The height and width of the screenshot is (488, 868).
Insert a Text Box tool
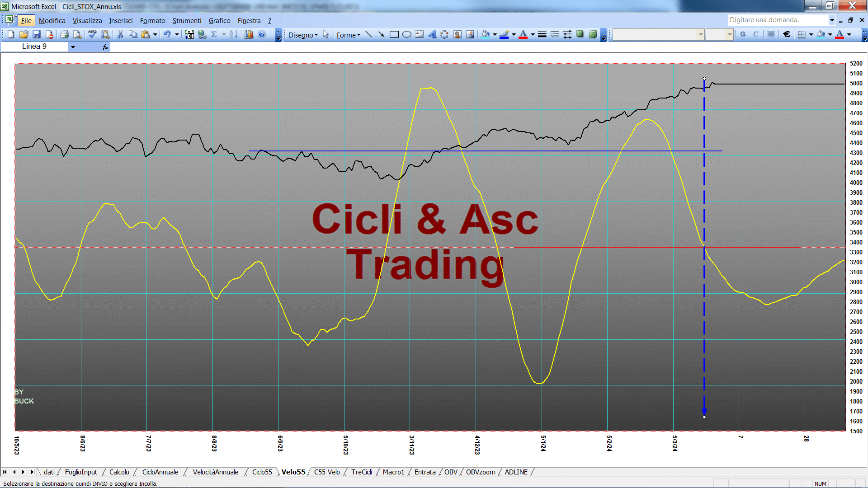coord(419,34)
